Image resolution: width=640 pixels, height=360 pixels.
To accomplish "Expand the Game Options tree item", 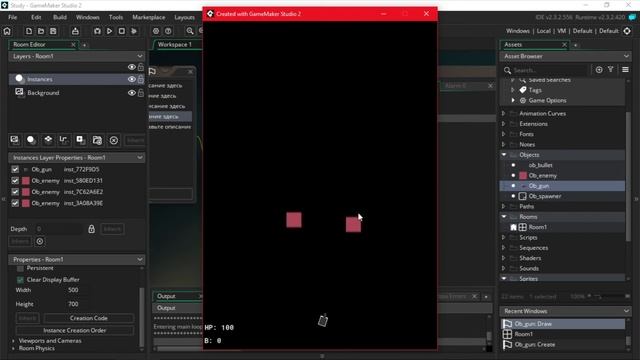I will [x=513, y=100].
